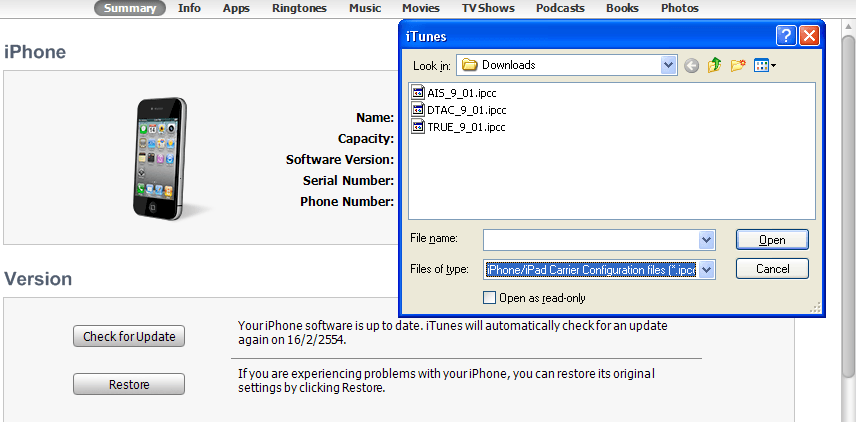This screenshot has width=856, height=422.
Task: Click the Open button in dialog
Action: [771, 240]
